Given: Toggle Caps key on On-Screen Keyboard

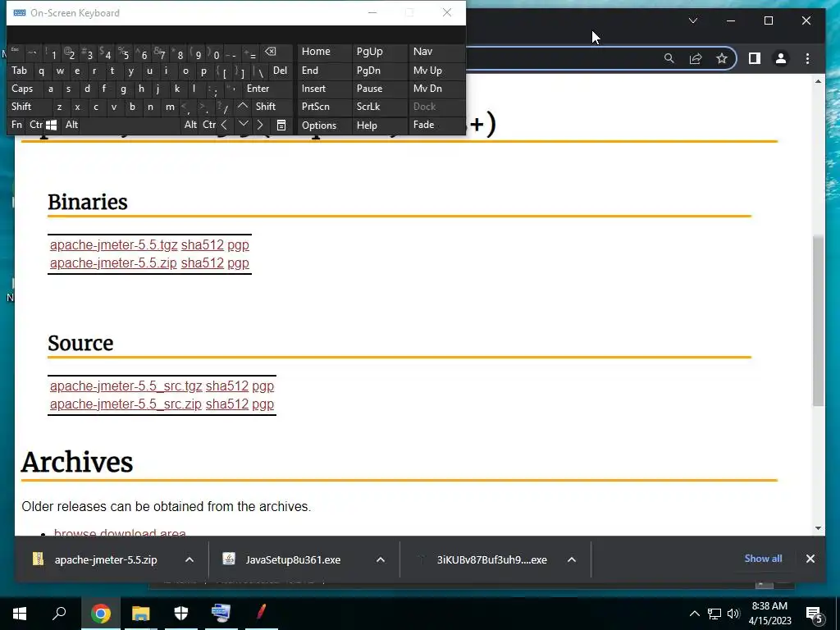Looking at the screenshot, I should coord(22,89).
